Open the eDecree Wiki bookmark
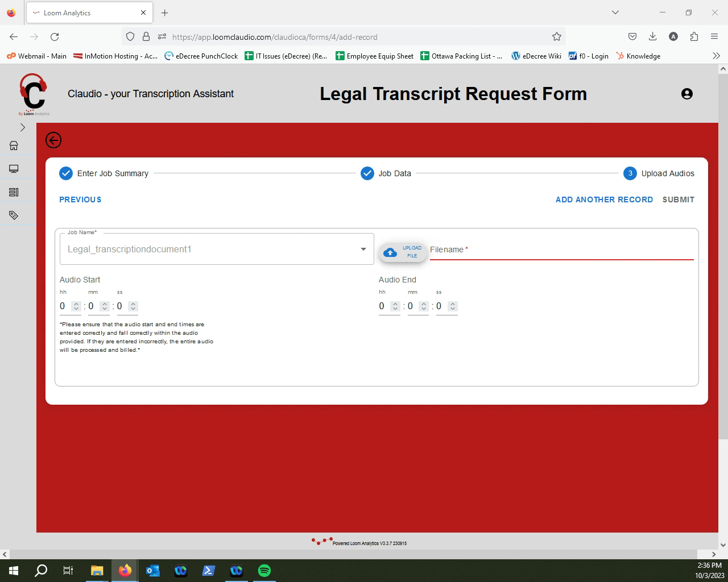728x582 pixels. tap(536, 56)
